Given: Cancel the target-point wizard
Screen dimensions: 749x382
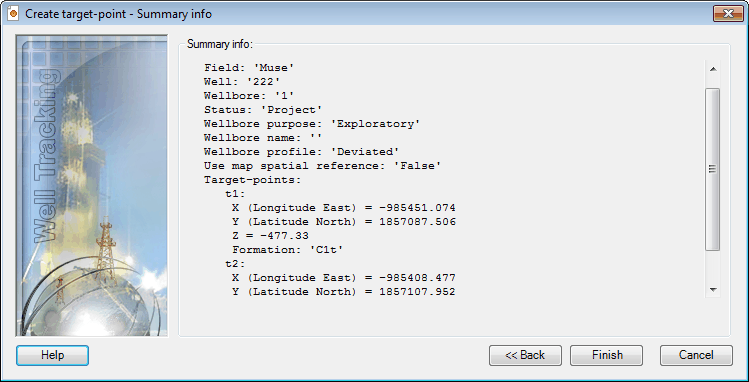Looking at the screenshot, I should (696, 355).
